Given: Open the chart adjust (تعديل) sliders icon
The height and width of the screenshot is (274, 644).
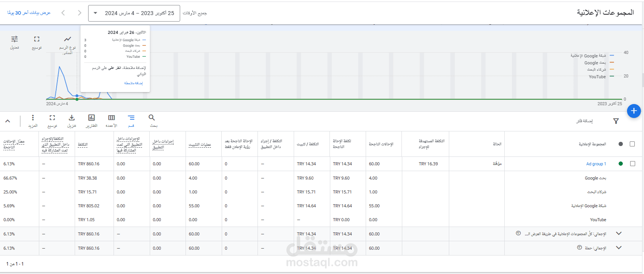Looking at the screenshot, I should click(x=15, y=39).
